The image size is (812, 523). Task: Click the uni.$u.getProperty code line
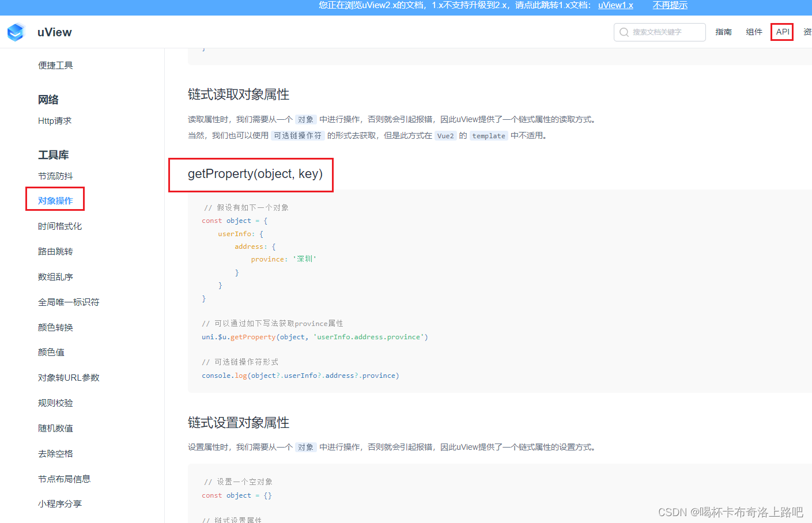(315, 337)
